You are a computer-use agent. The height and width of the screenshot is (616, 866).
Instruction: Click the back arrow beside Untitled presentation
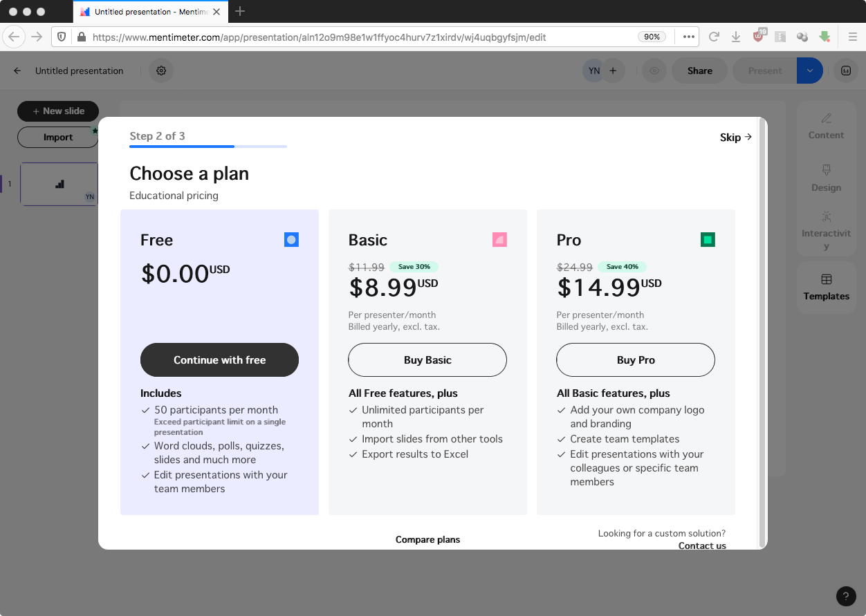[x=18, y=71]
